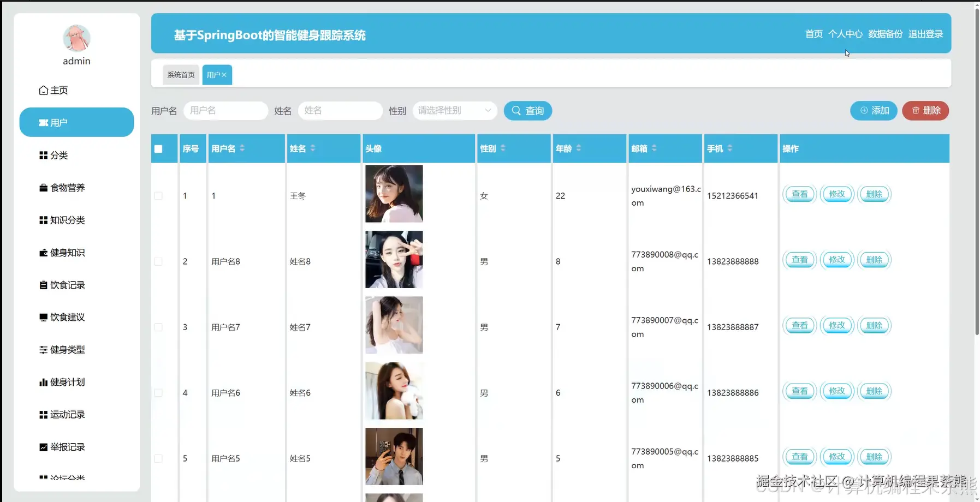This screenshot has width=980, height=502.
Task: Click the email youxiwang@163.com cell
Action: pos(666,196)
